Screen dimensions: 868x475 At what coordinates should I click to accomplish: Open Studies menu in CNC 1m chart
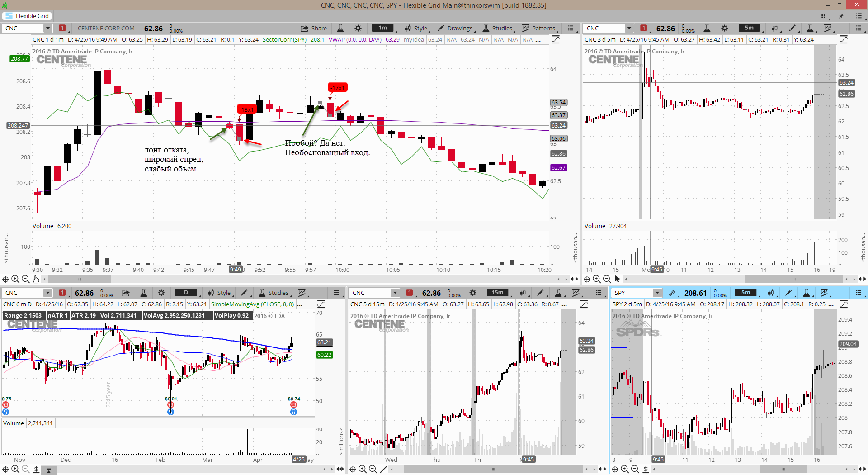[x=497, y=28]
